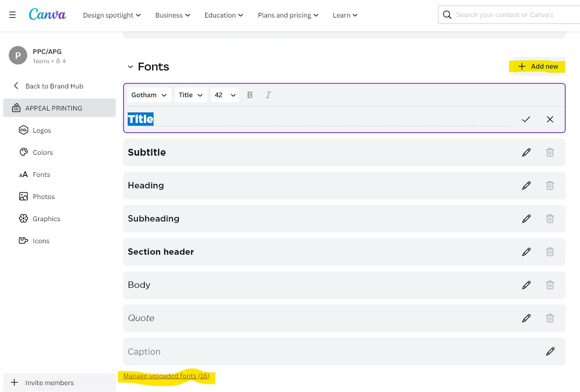Edit the Section header font style
This screenshot has width=580, height=392.
[x=526, y=252]
